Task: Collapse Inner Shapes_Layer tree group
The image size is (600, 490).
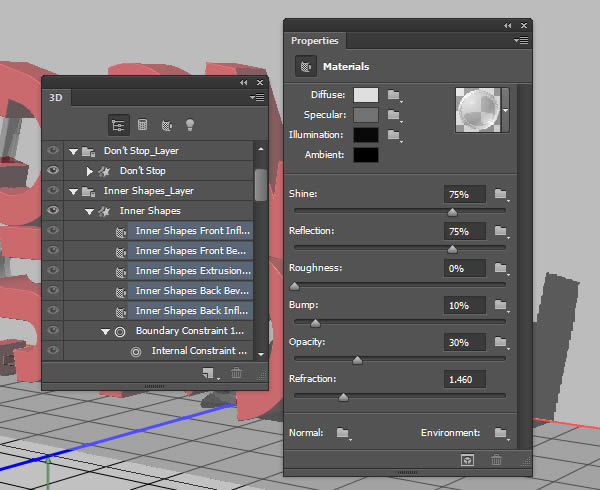Action: (x=73, y=192)
